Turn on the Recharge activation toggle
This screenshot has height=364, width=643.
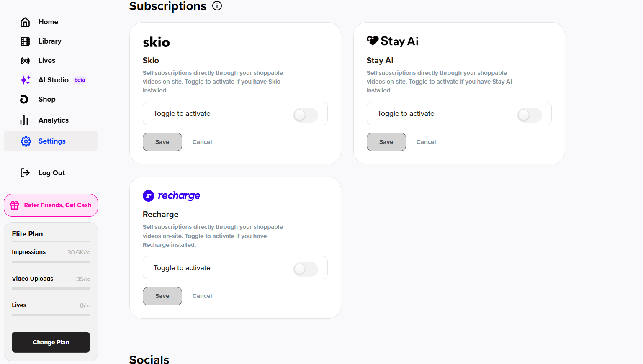click(306, 269)
